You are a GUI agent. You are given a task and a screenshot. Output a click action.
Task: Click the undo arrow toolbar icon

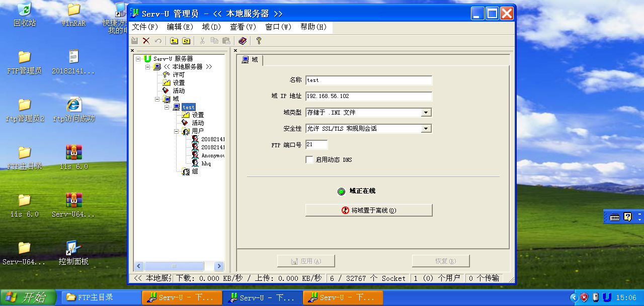(x=158, y=41)
